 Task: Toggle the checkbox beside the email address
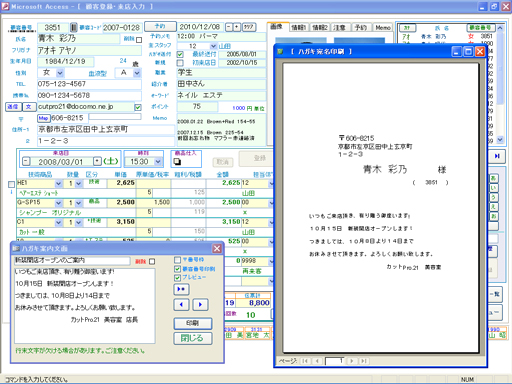(138, 107)
